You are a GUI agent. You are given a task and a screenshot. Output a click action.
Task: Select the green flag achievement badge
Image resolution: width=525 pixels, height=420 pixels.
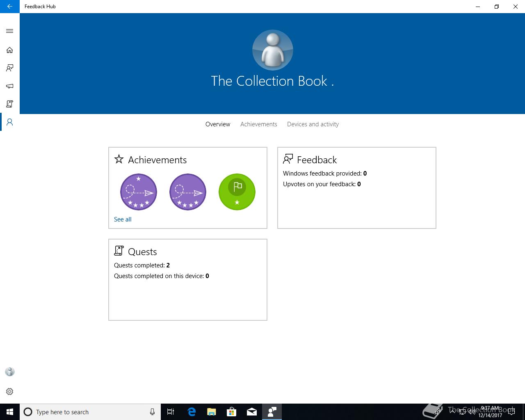pos(237,192)
